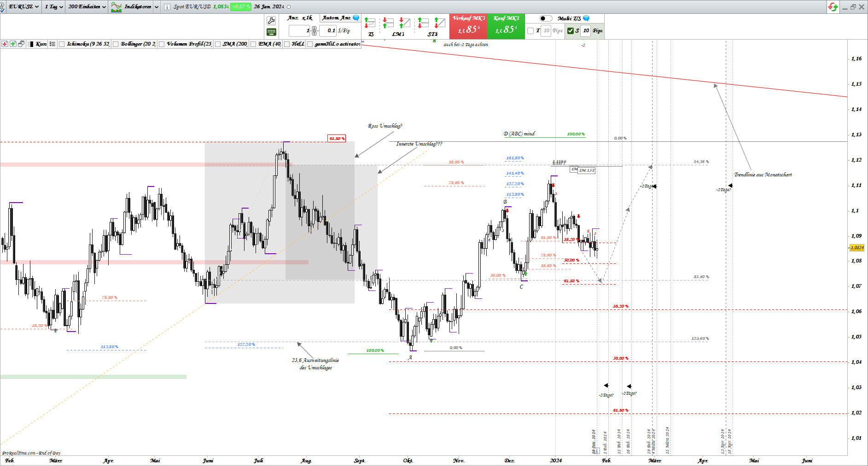Click the Kurs candle style icon
This screenshot has width=868, height=466.
[31, 44]
